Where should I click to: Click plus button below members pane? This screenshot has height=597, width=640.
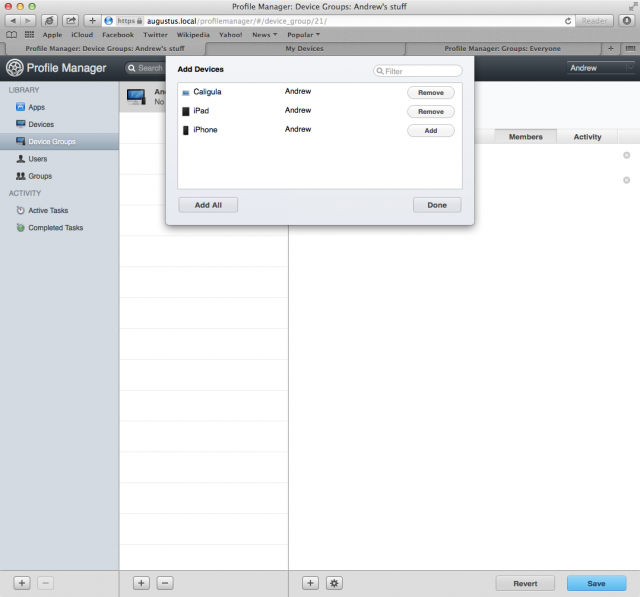coord(310,583)
